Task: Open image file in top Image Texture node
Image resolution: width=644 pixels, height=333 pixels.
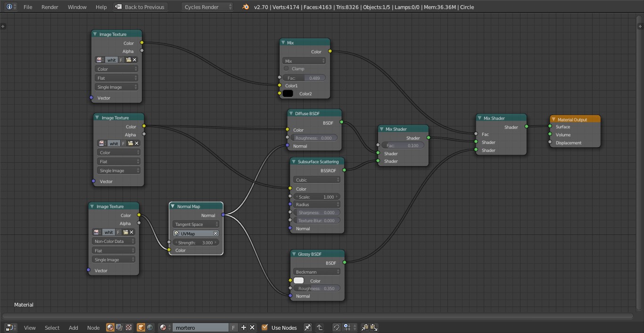Action: coord(128,60)
